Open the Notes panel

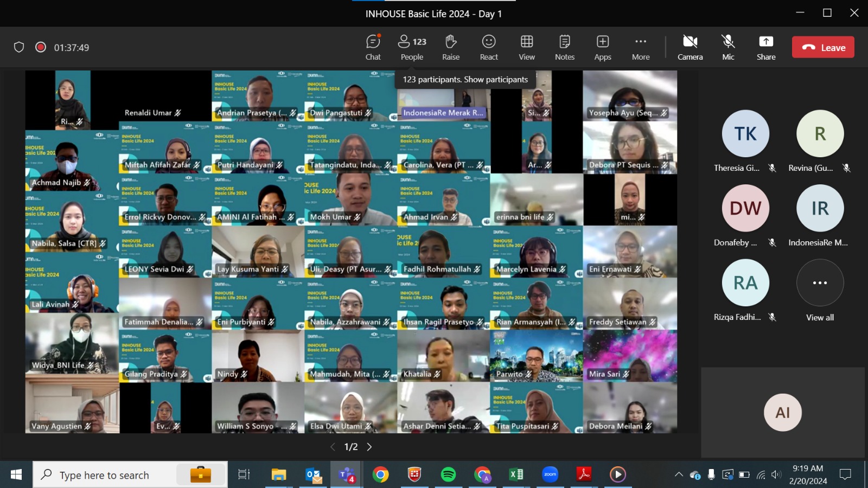click(565, 48)
